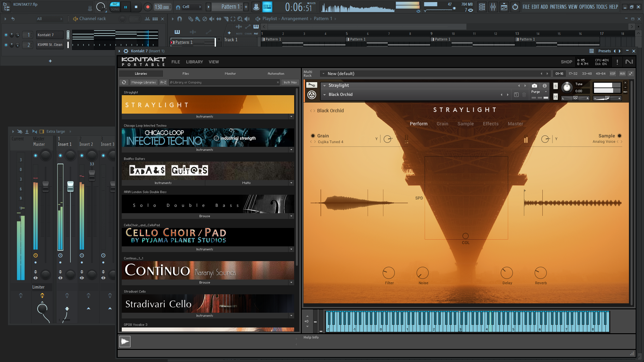Solo the Straylight instrument with S button
Image resolution: width=644 pixels, height=362 pixels.
coord(555,86)
